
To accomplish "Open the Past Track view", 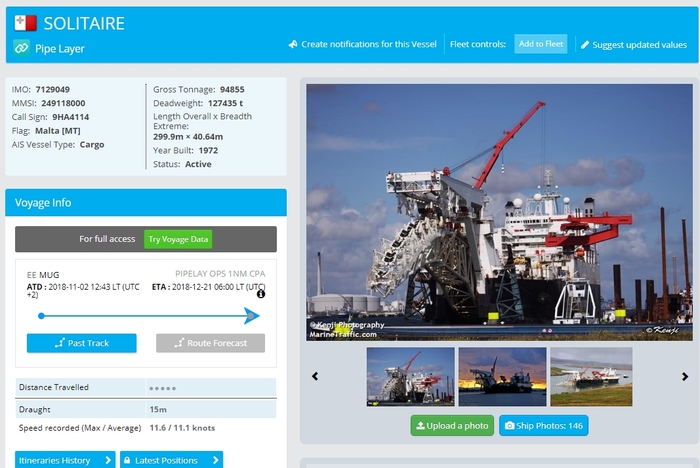I will click(x=82, y=343).
